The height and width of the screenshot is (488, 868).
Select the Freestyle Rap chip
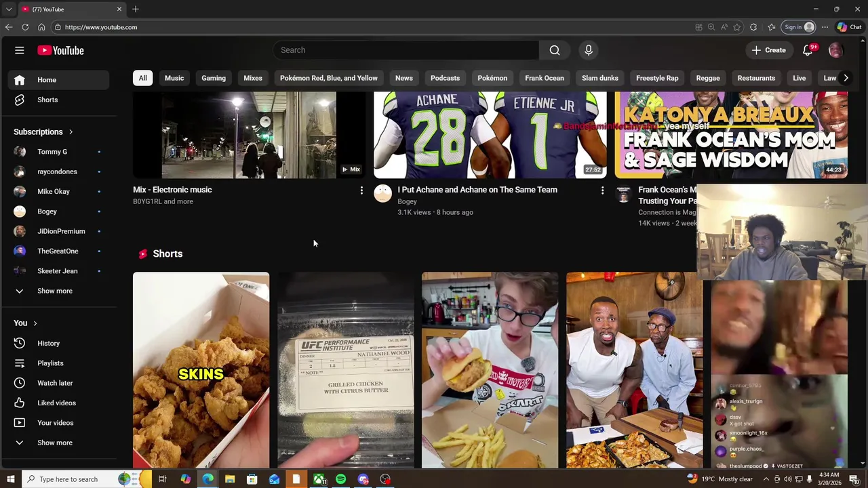coord(657,78)
